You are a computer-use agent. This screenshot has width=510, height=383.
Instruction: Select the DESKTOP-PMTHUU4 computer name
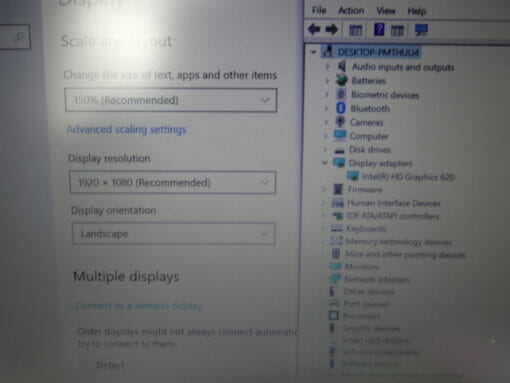[x=378, y=52]
